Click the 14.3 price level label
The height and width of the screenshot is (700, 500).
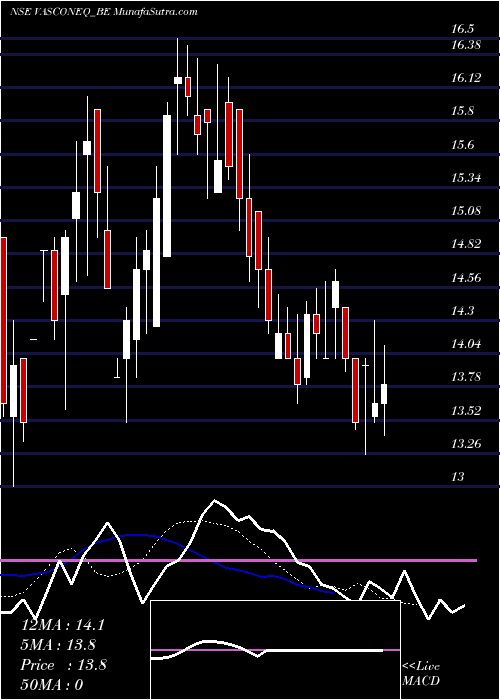point(462,311)
